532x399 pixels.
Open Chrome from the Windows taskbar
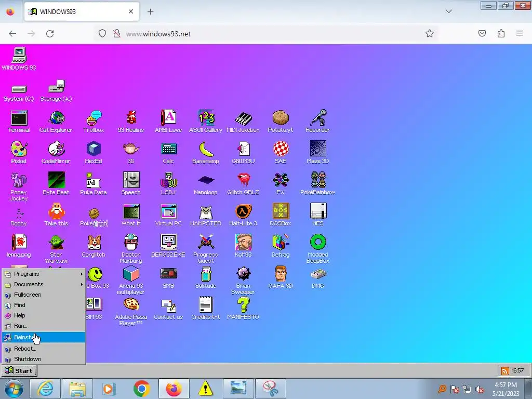(142, 389)
